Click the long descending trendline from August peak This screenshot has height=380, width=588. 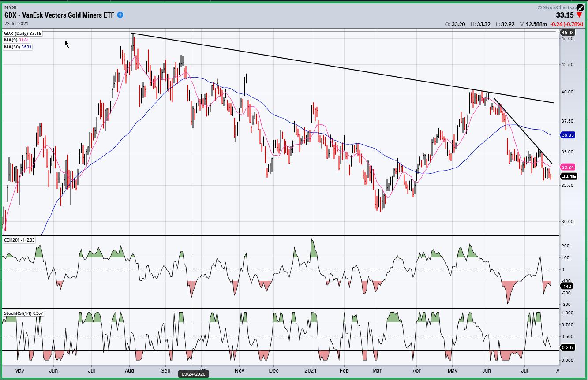(309, 62)
